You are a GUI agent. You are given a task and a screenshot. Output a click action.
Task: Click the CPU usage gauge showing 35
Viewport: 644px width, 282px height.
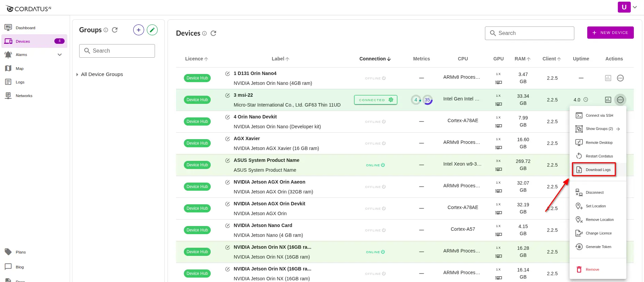tap(427, 100)
